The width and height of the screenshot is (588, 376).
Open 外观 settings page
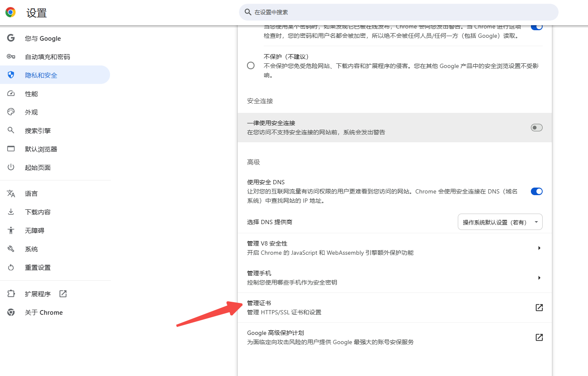(55, 112)
